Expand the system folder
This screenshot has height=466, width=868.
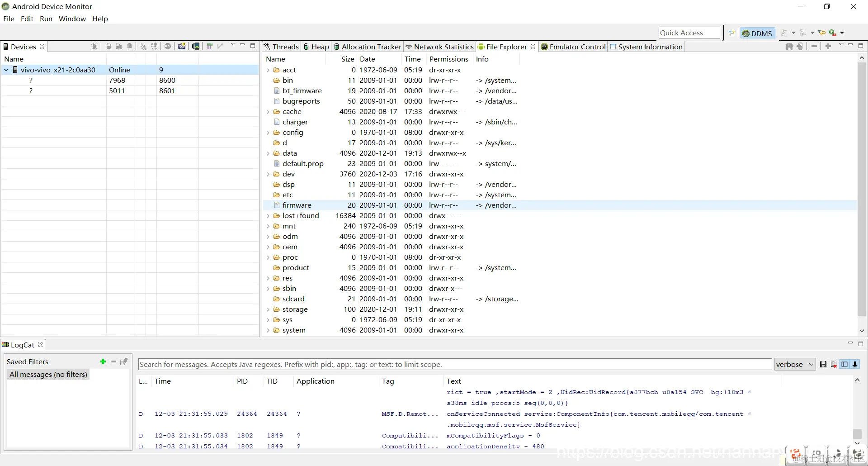click(x=268, y=330)
